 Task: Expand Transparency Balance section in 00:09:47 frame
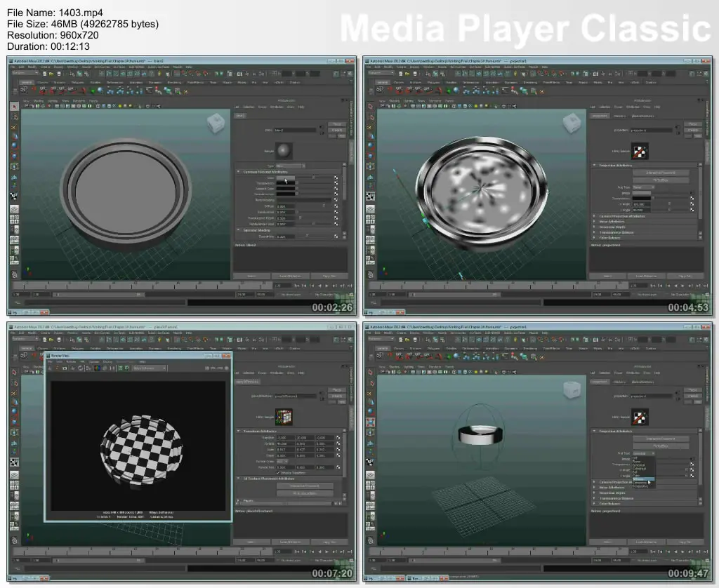coord(594,498)
